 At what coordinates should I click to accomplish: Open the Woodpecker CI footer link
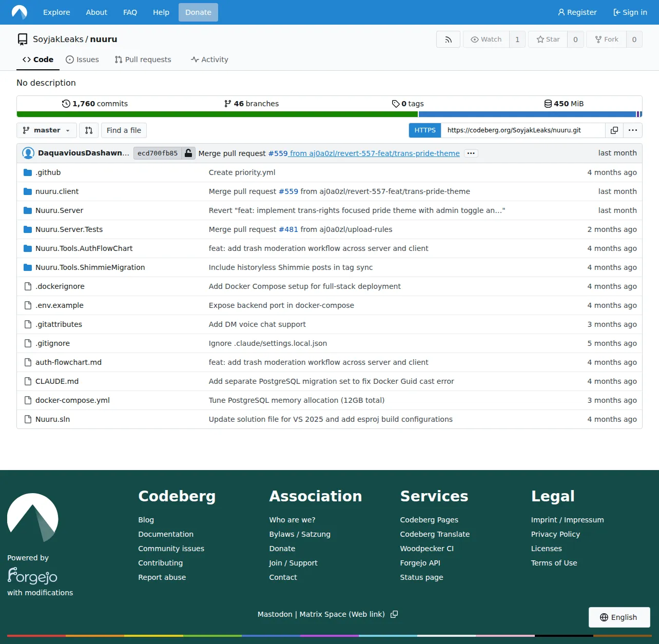tap(427, 549)
